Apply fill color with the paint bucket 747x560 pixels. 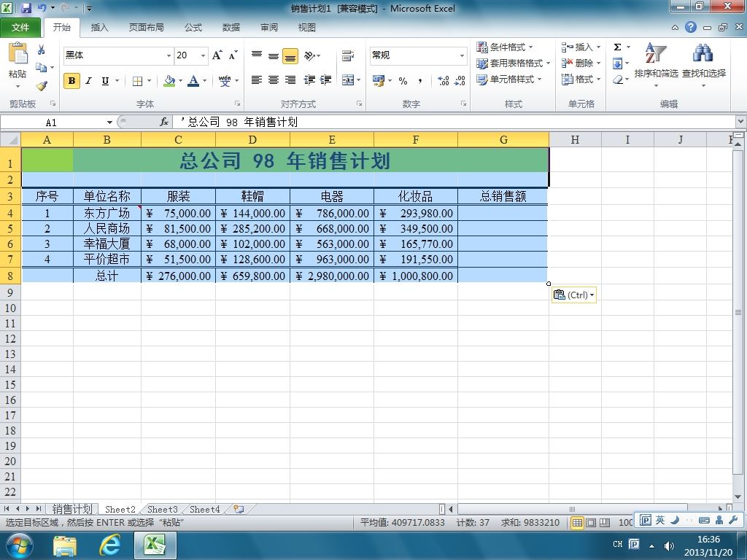click(169, 81)
